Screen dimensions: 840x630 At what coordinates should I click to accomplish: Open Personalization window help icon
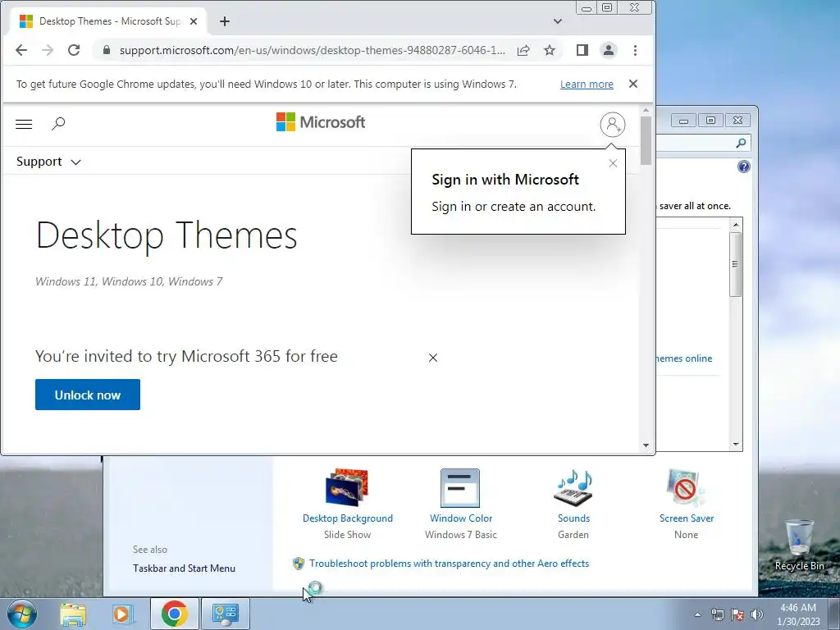tap(743, 167)
